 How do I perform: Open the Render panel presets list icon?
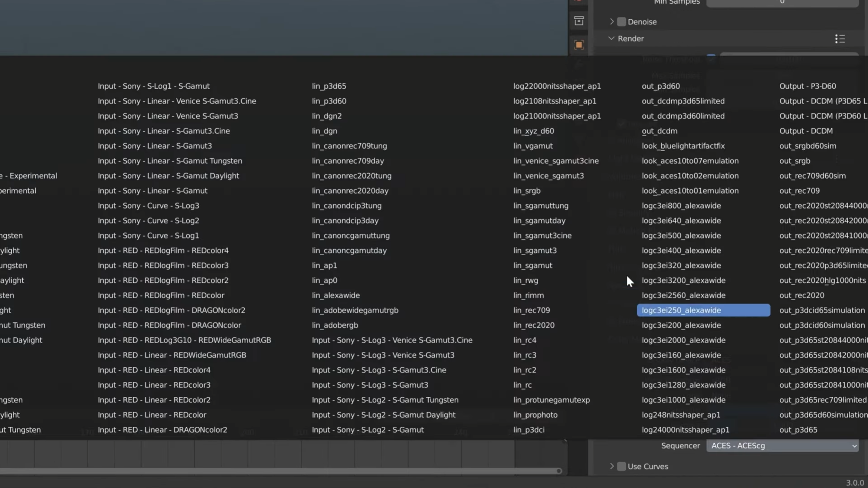tap(840, 39)
